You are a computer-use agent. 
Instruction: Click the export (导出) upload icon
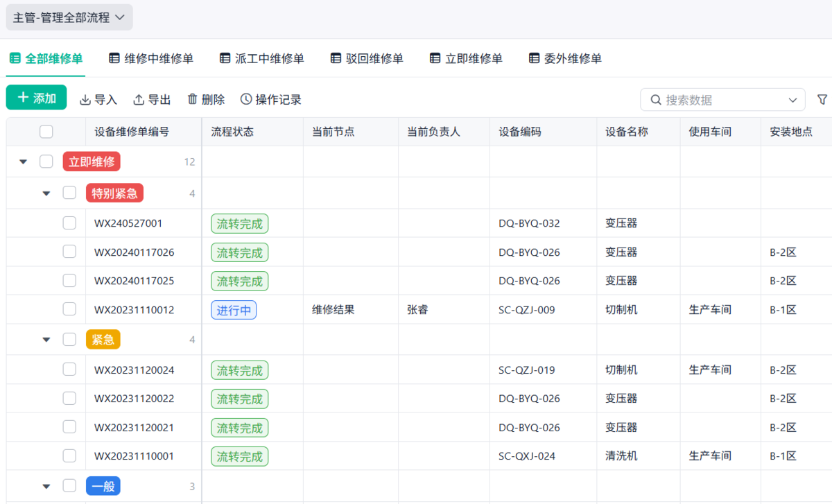(x=139, y=100)
